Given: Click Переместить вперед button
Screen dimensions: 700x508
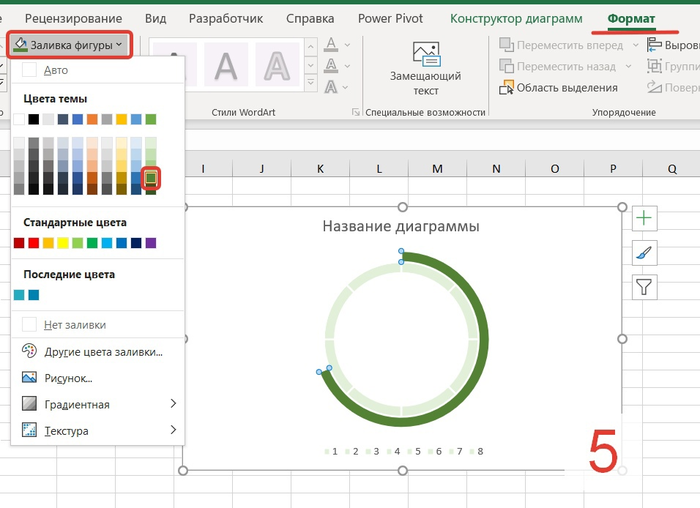Looking at the screenshot, I should point(561,45).
